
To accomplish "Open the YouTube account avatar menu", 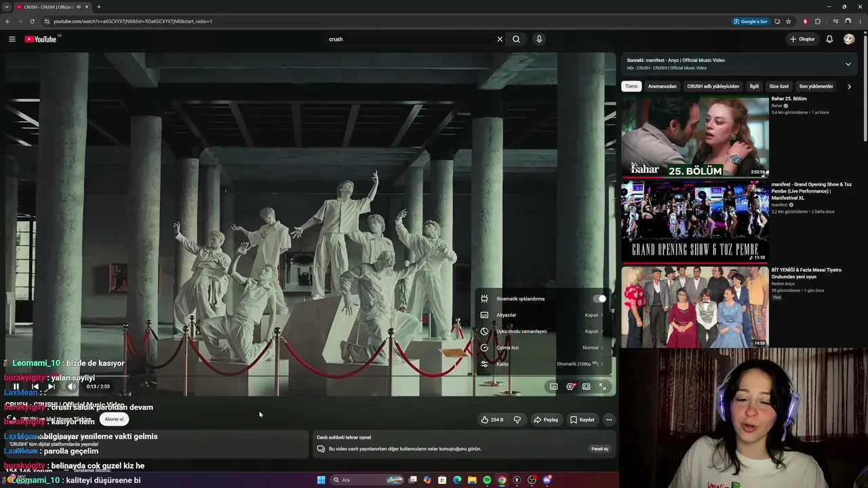I will coord(849,39).
